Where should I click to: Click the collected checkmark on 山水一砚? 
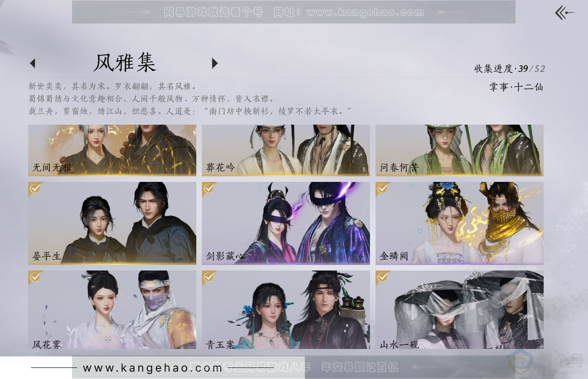(382, 277)
